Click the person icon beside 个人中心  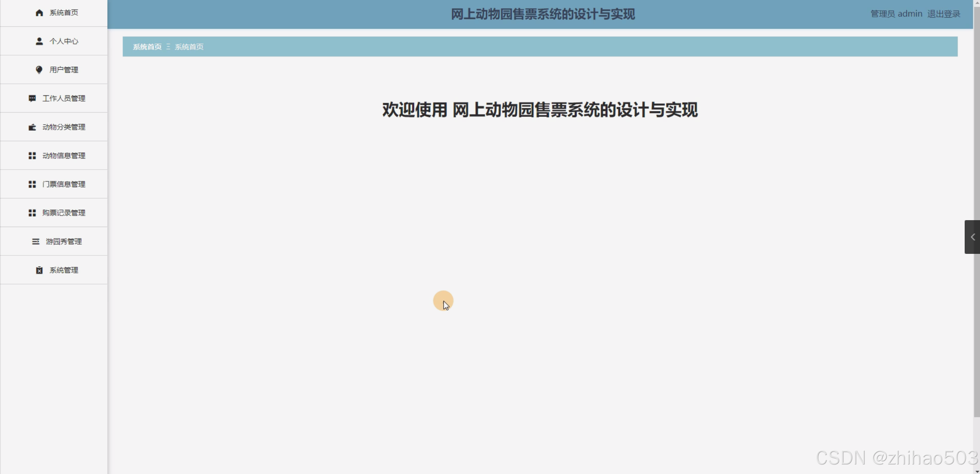click(x=39, y=41)
